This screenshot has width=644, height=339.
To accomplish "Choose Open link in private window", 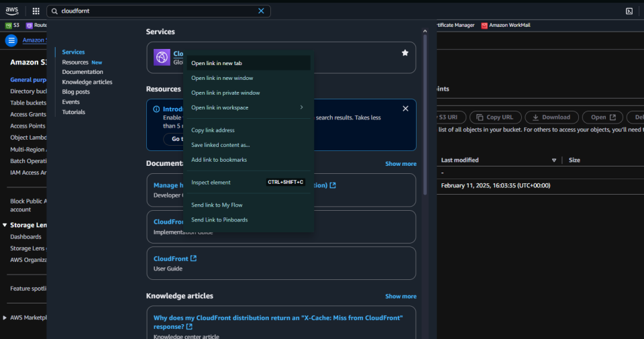I will coord(248,93).
